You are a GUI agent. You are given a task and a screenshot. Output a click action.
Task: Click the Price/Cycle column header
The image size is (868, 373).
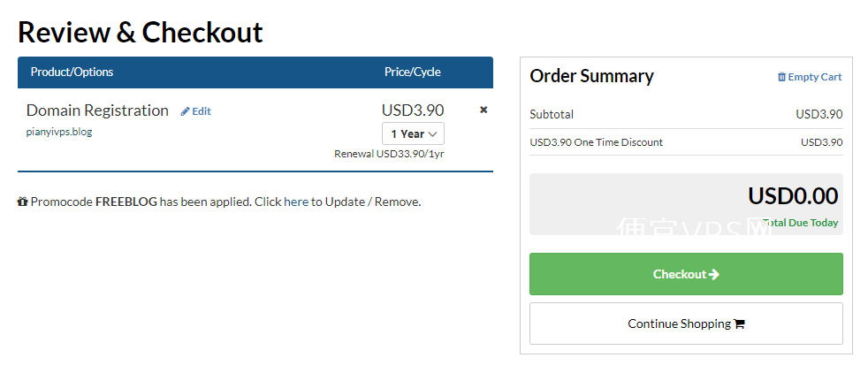[x=413, y=72]
